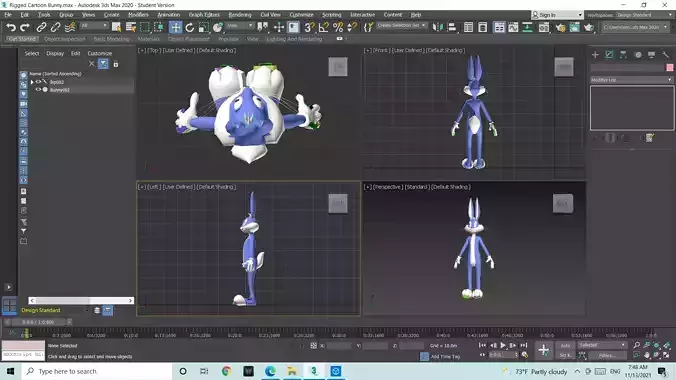Activate the Select and Scale tool
676x380 pixels.
(203, 28)
